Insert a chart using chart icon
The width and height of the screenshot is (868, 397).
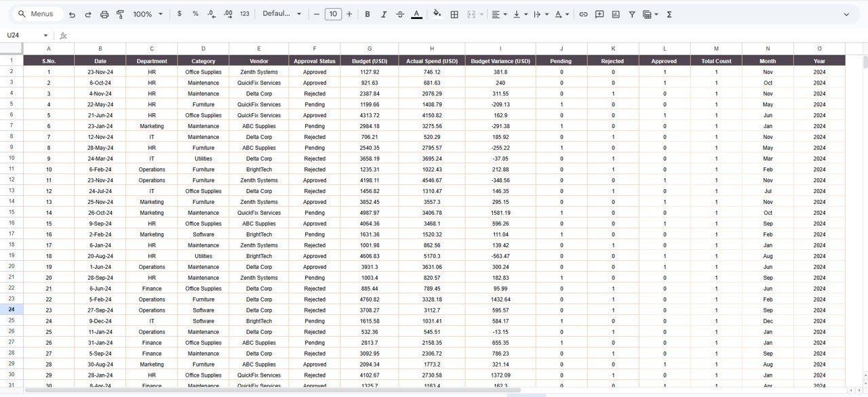pos(616,14)
